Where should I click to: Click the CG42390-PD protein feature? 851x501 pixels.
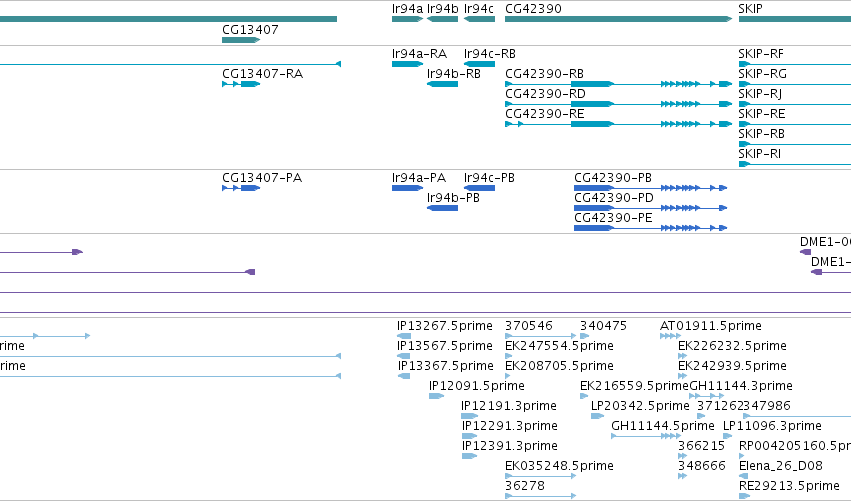[650, 208]
